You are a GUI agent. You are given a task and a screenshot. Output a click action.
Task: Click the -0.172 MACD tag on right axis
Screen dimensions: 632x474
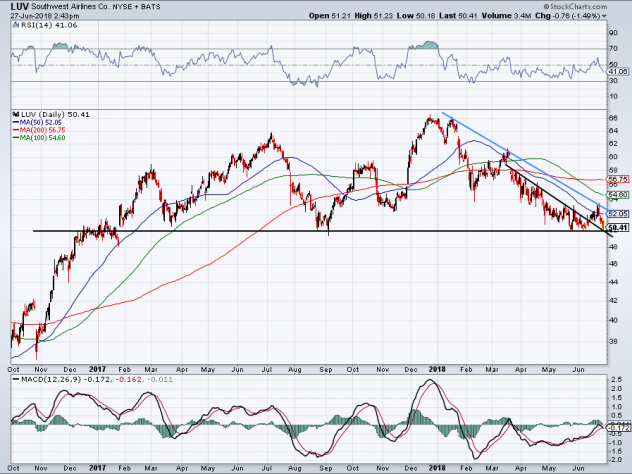618,428
